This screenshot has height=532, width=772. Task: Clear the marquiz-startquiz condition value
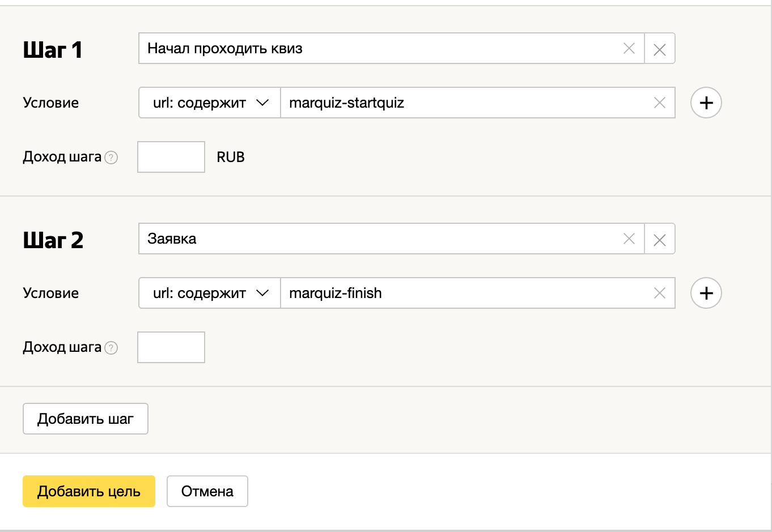[659, 103]
